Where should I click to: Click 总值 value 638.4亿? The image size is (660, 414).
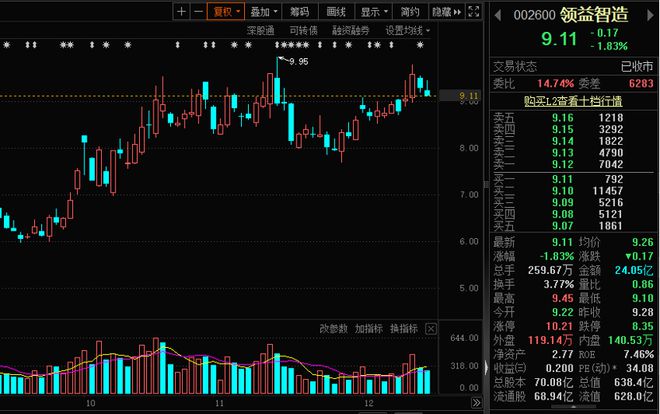tap(634, 382)
